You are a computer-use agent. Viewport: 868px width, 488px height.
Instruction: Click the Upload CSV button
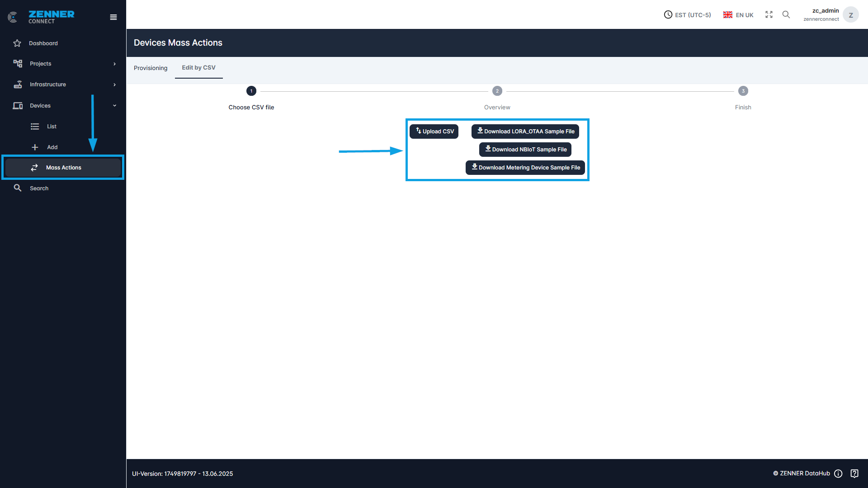click(434, 131)
